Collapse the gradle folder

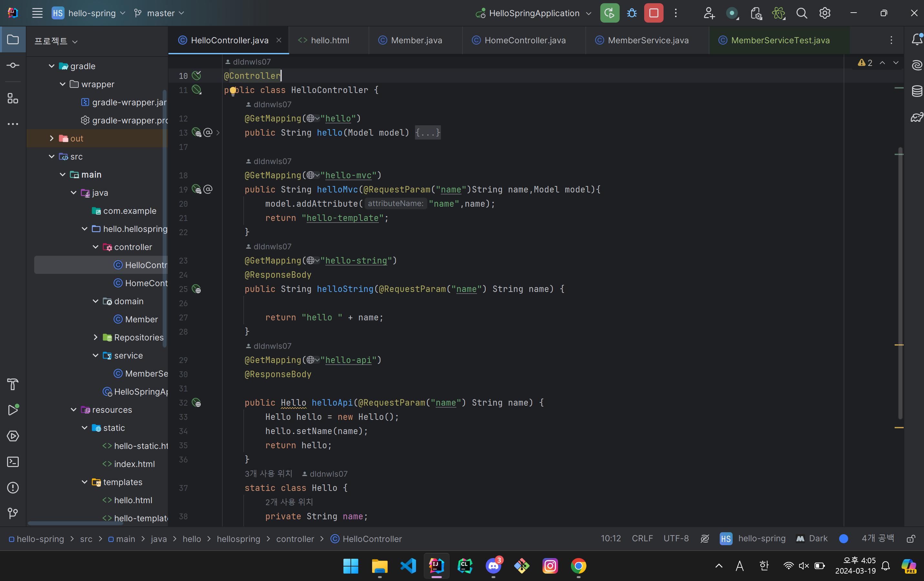[x=51, y=66]
